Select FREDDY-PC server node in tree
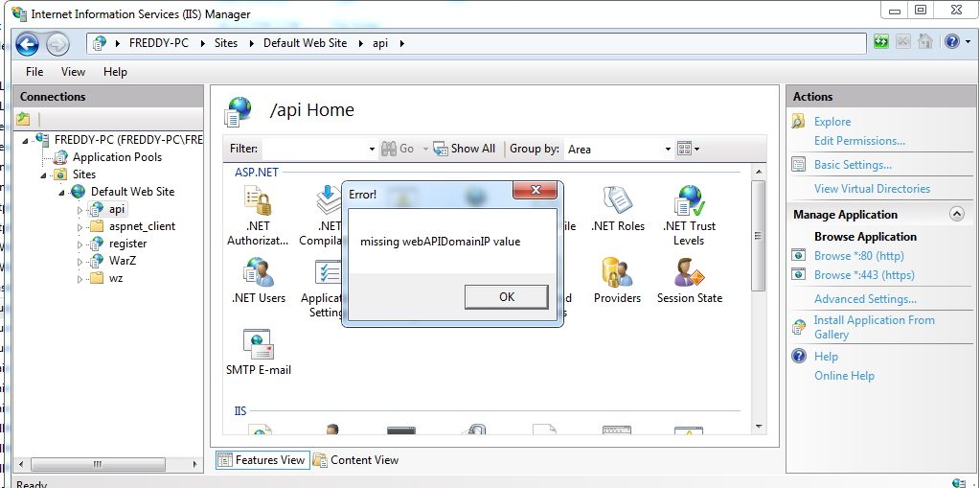Image resolution: width=980 pixels, height=488 pixels. pyautogui.click(x=128, y=140)
